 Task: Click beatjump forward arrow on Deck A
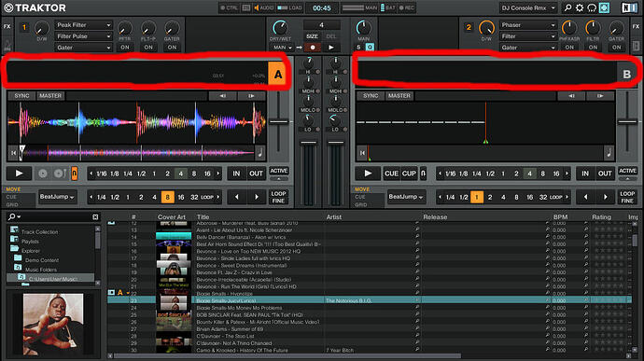click(257, 197)
